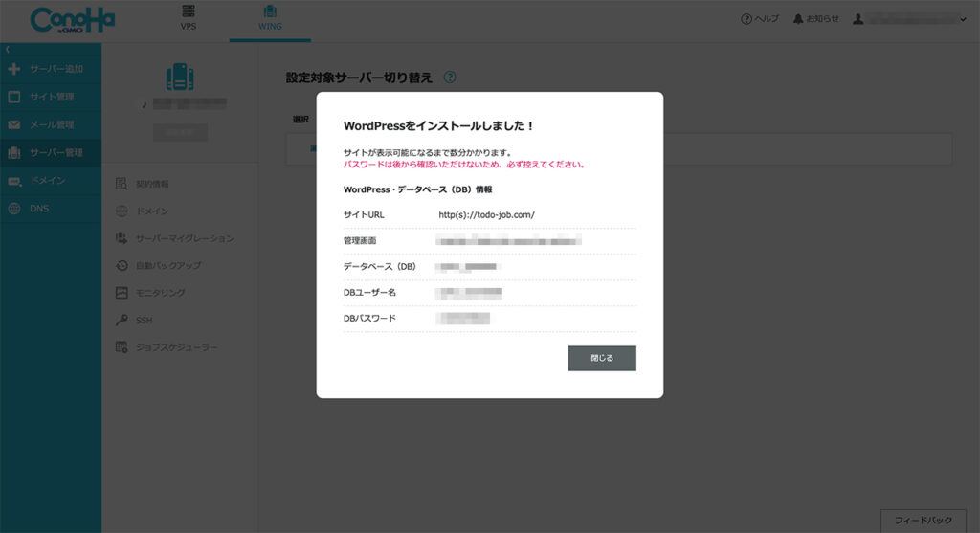
Task: Click the envelope icon for メール管理
Action: coord(13,125)
